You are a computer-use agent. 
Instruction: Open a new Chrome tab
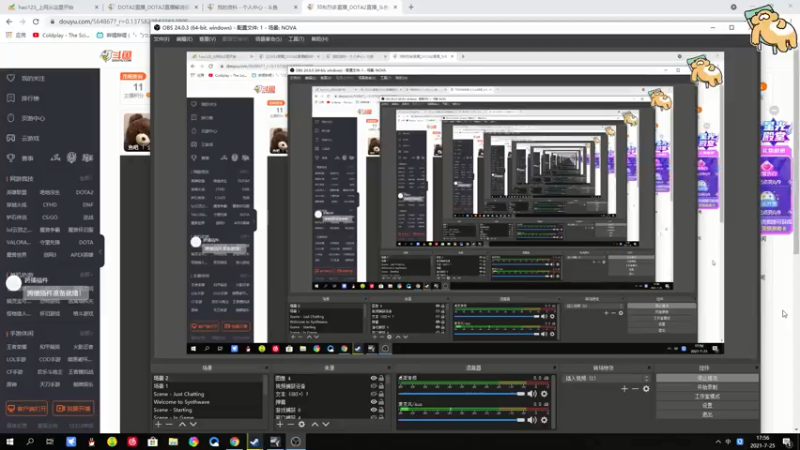[x=411, y=7]
